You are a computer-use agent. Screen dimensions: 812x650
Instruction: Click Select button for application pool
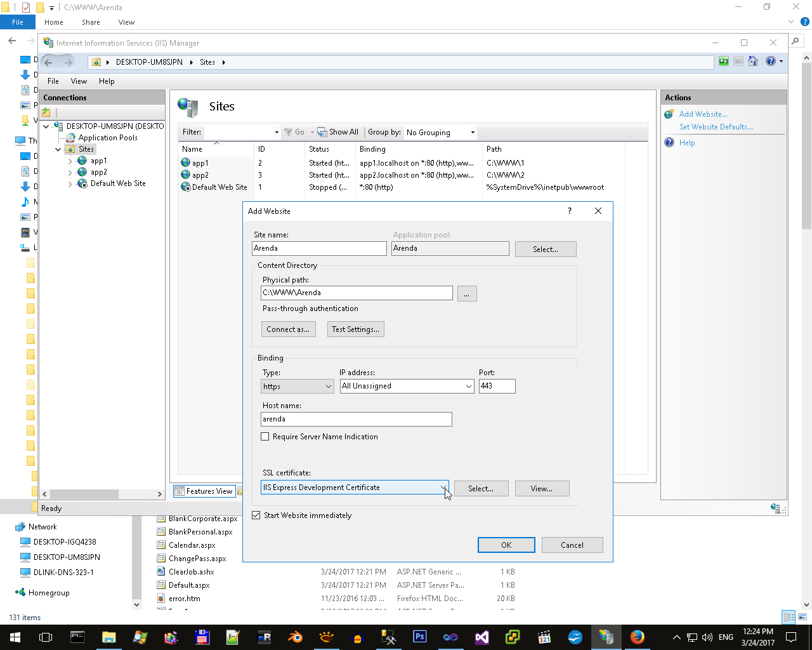(546, 249)
